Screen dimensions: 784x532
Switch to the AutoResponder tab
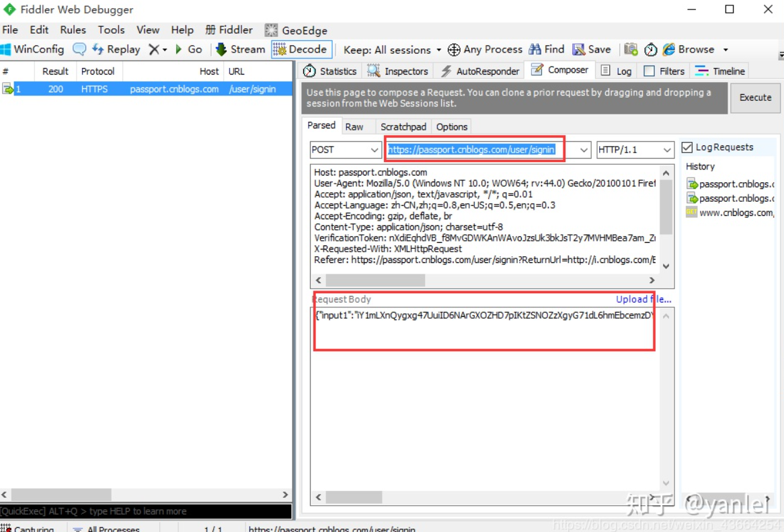coord(480,71)
